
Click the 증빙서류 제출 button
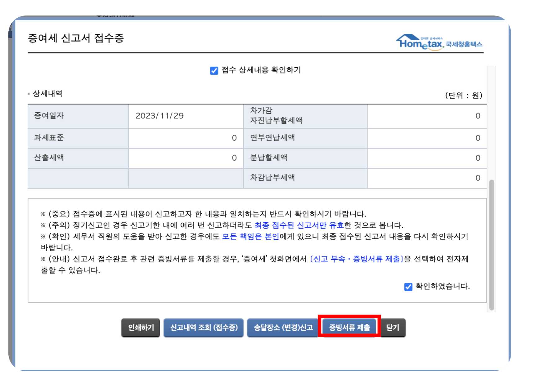click(349, 327)
